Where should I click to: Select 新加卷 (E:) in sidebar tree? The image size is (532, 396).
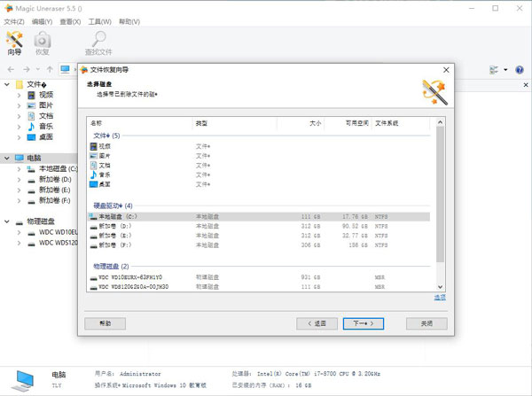[55, 190]
